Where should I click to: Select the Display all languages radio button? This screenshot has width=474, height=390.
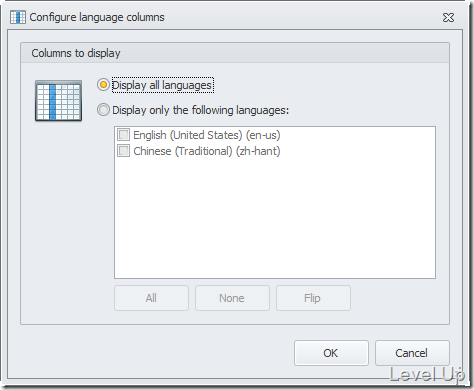click(x=103, y=85)
